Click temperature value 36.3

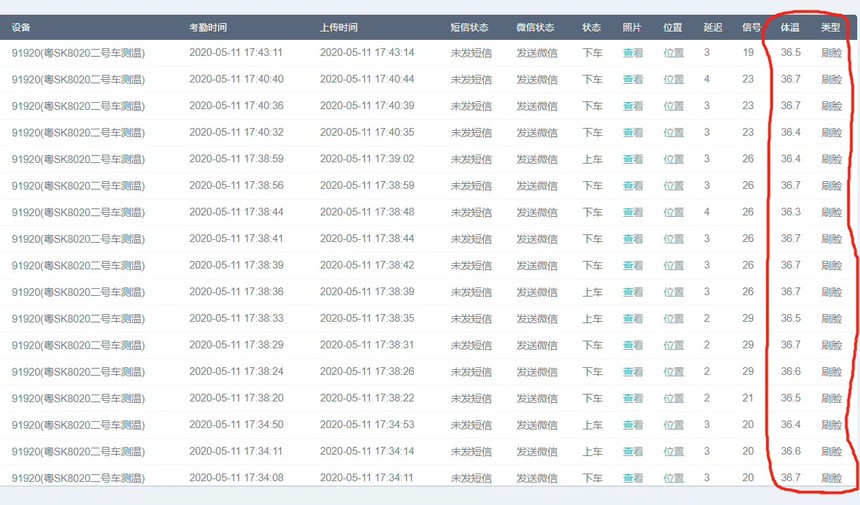791,212
